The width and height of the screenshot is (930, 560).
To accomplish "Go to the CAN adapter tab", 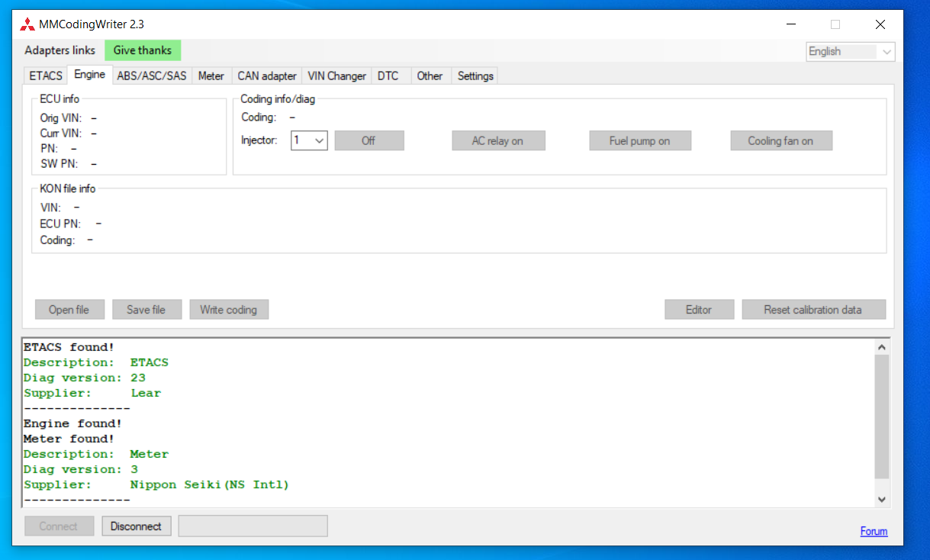I will tap(267, 76).
